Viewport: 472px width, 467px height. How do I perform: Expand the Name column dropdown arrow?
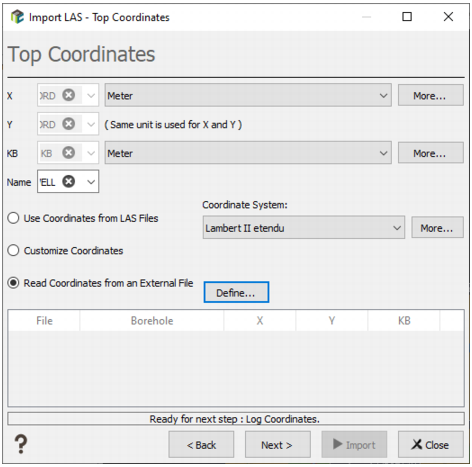pyautogui.click(x=91, y=182)
